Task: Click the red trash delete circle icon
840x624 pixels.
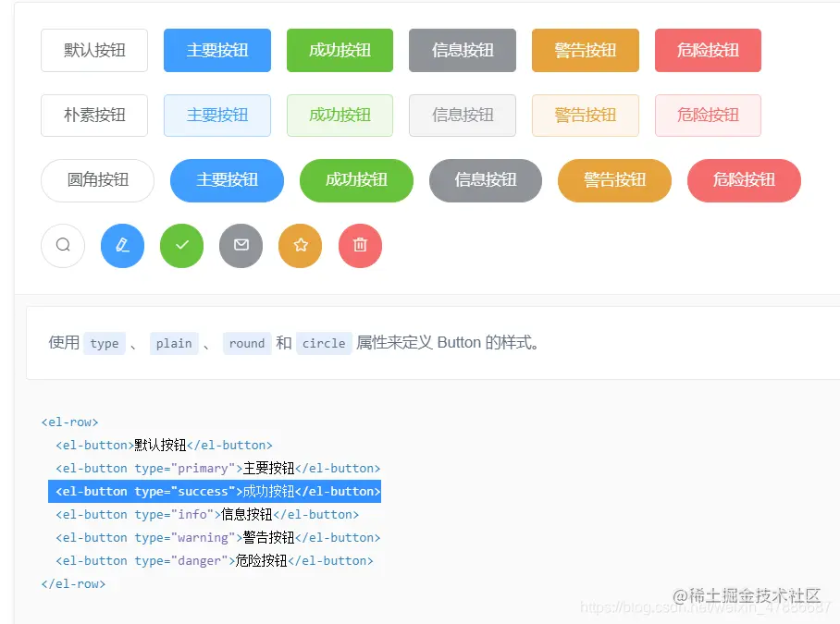Action: point(360,245)
